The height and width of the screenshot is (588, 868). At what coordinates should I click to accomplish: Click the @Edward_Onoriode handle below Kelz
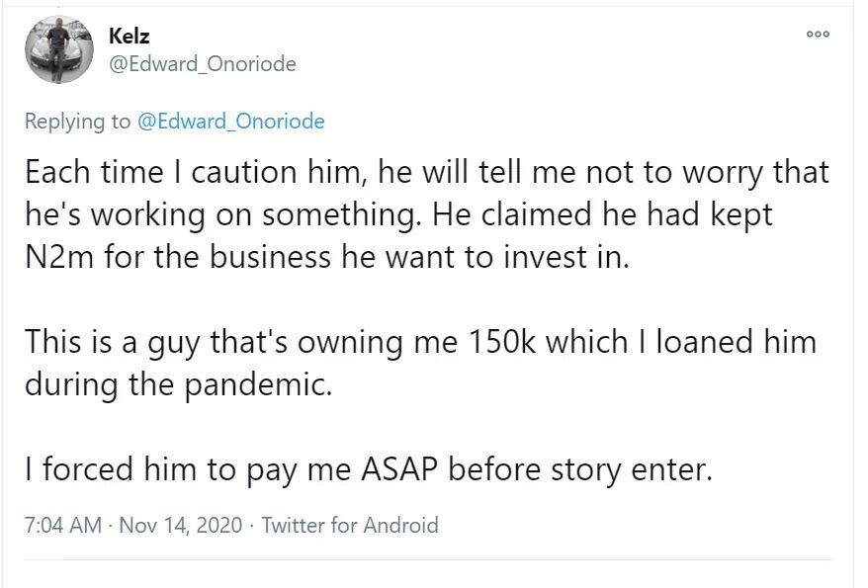coord(202,64)
